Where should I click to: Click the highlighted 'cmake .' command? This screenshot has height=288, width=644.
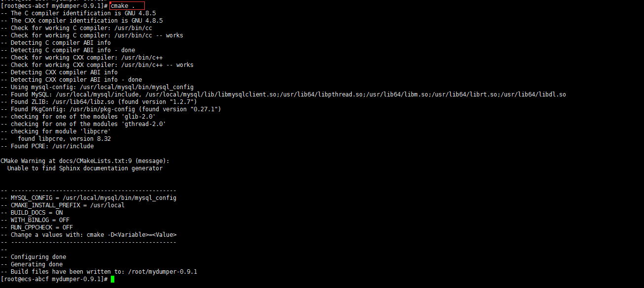(x=127, y=6)
